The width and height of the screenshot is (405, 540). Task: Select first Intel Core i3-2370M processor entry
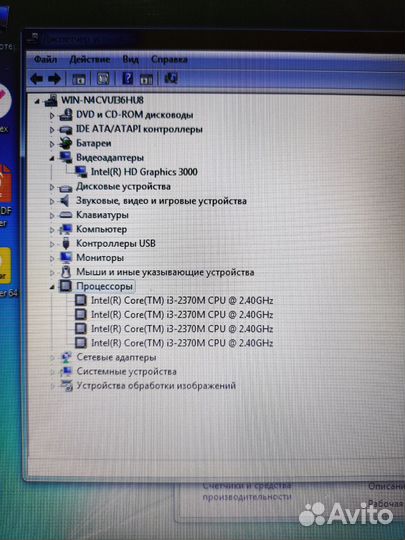[182, 301]
